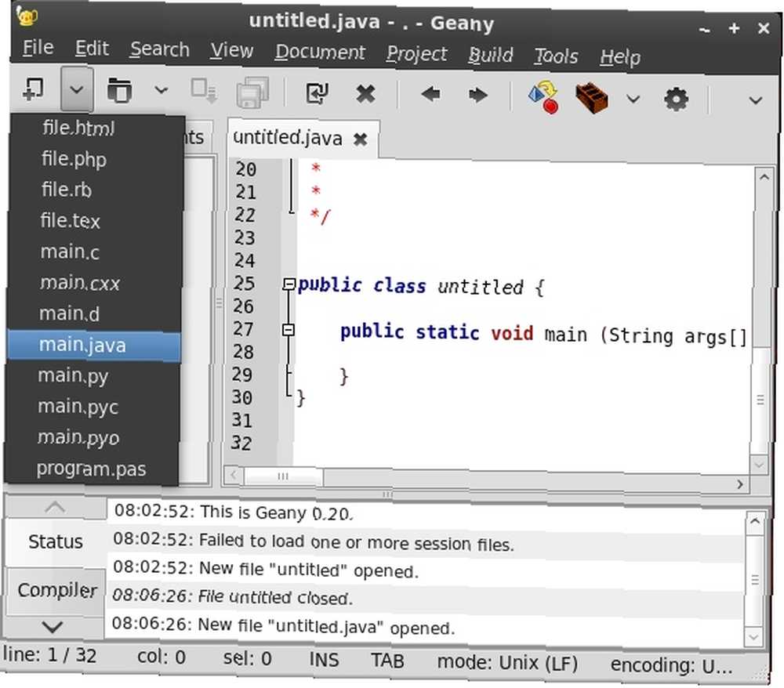
Task: Click the Execute gear icon
Action: (676, 100)
